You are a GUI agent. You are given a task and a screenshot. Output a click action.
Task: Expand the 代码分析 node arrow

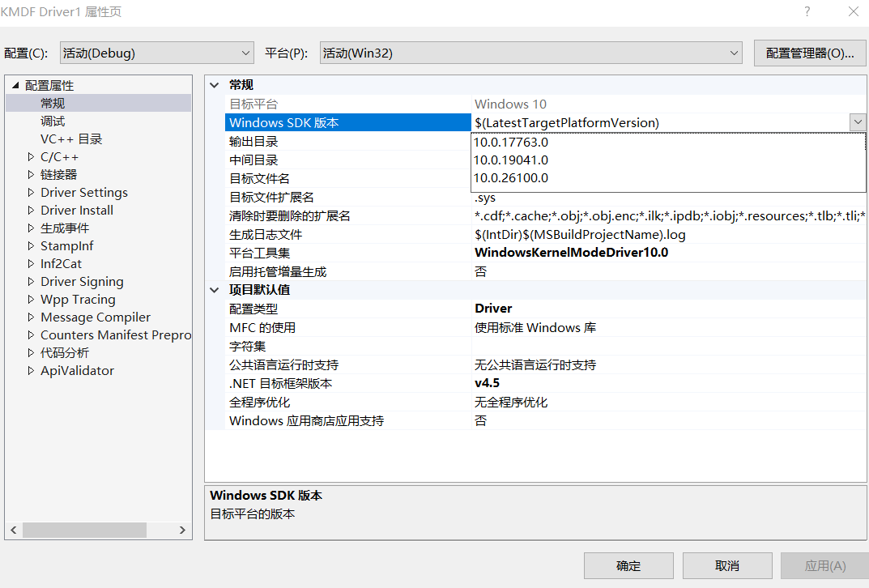(x=31, y=352)
